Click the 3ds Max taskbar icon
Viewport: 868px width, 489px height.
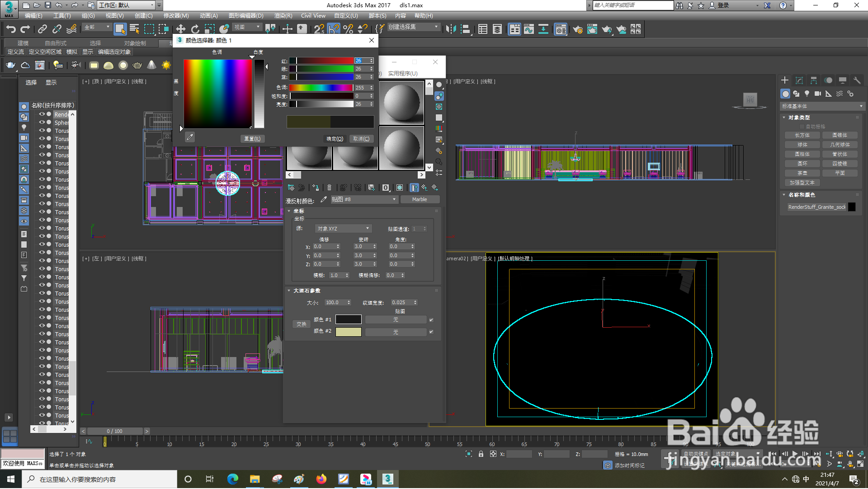pos(387,479)
